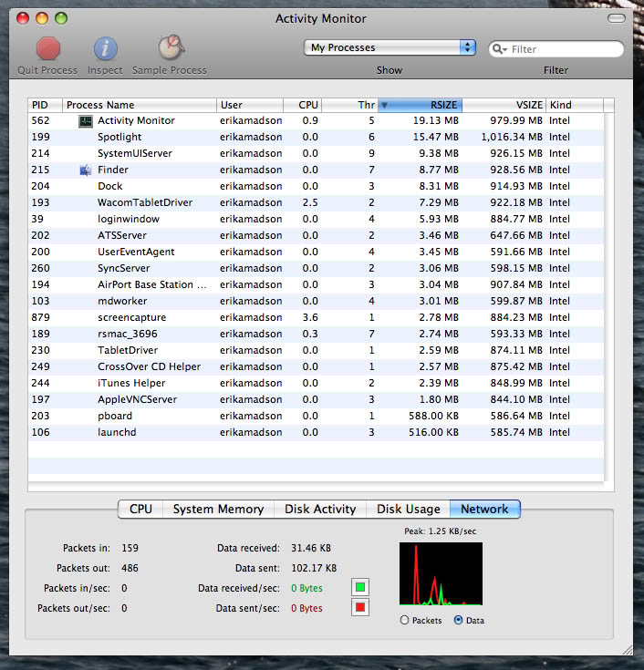Sort by VSIZE column header
The height and width of the screenshot is (670, 644).
504,105
